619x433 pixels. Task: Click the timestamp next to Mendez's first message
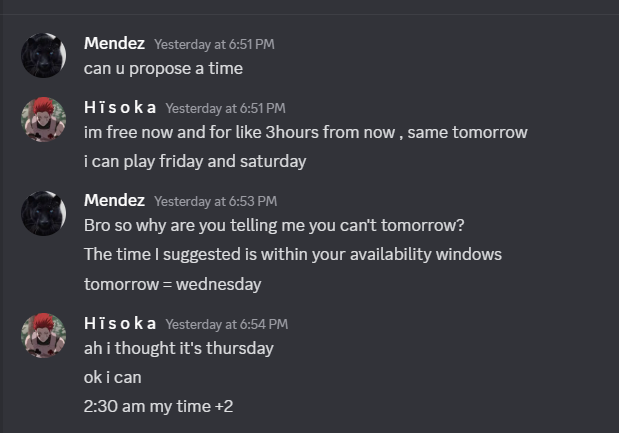click(214, 44)
